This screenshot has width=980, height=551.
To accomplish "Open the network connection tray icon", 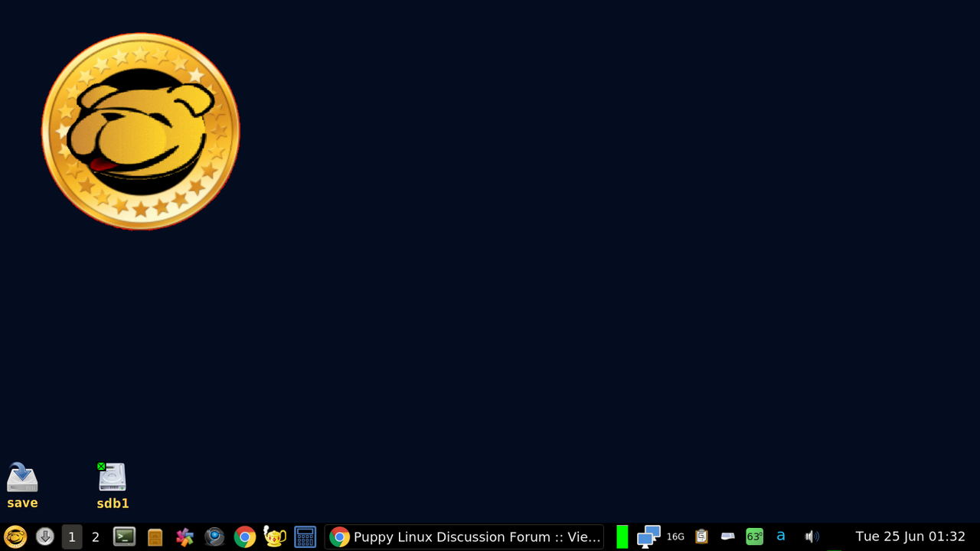I will pyautogui.click(x=648, y=537).
